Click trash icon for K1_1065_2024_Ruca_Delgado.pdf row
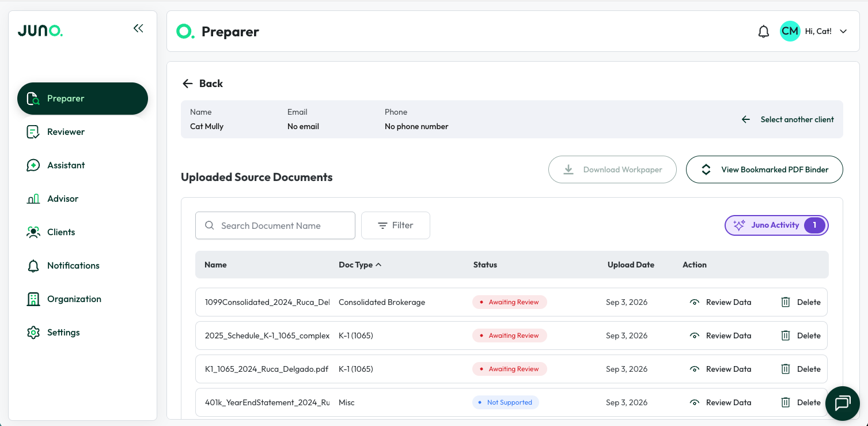 pos(786,369)
